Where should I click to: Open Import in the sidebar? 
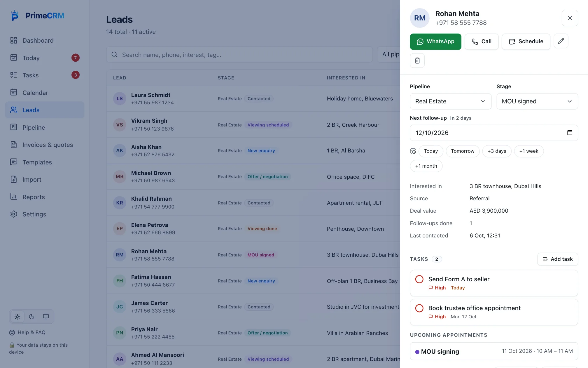(45, 179)
